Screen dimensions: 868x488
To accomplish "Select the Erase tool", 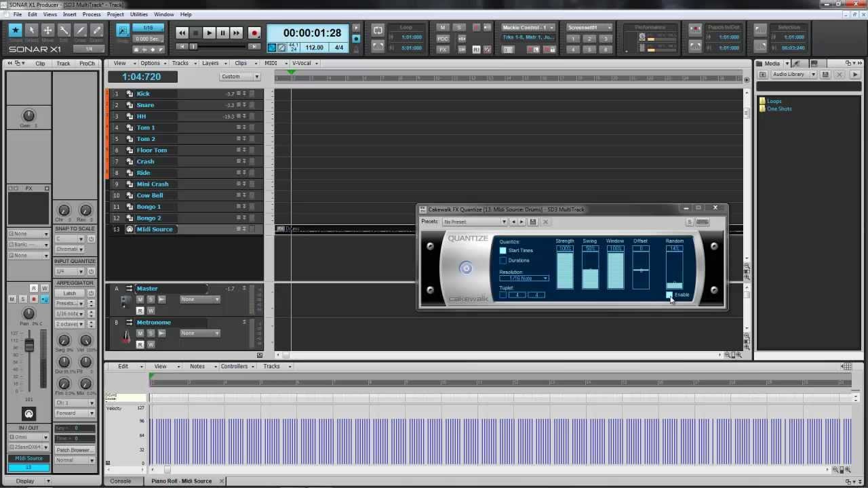I will click(x=96, y=30).
